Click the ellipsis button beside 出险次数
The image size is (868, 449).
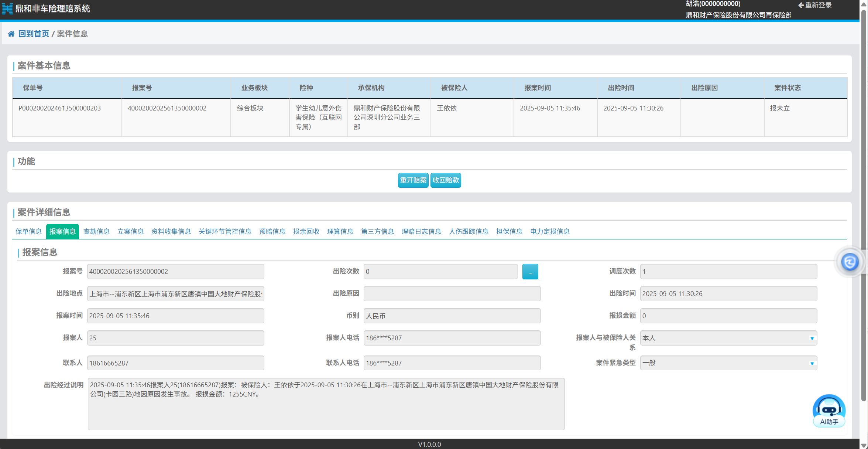530,272
